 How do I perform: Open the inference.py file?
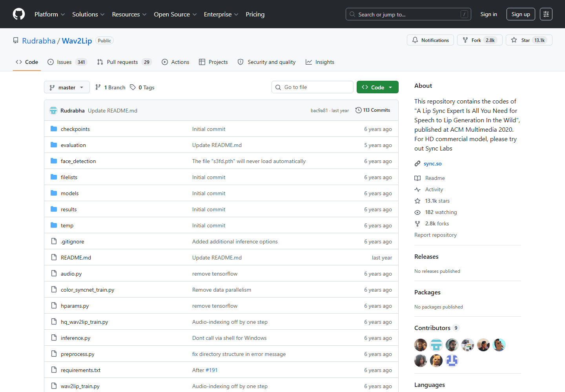click(x=76, y=338)
